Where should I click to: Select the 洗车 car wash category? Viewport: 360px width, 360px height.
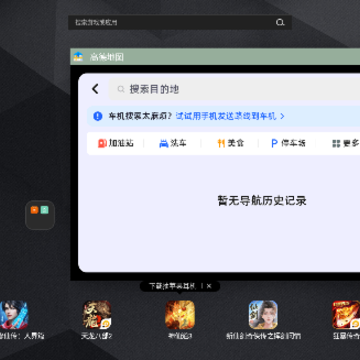tap(173, 143)
